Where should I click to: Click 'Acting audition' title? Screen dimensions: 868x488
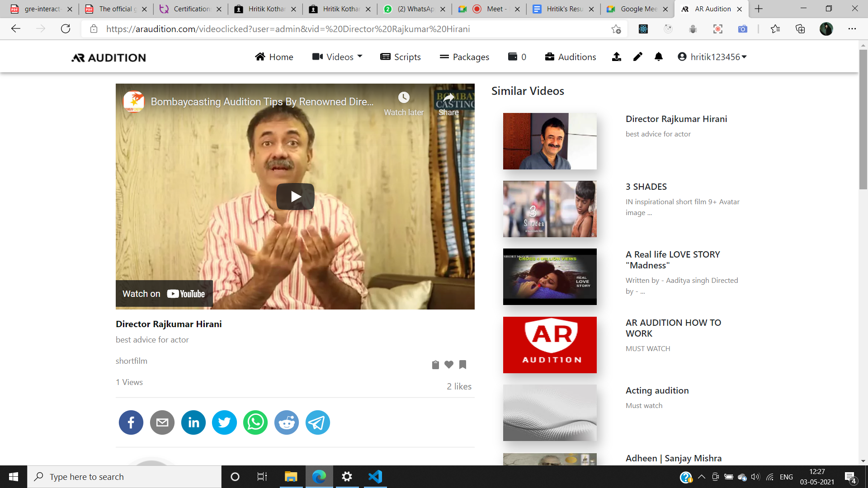coord(657,390)
